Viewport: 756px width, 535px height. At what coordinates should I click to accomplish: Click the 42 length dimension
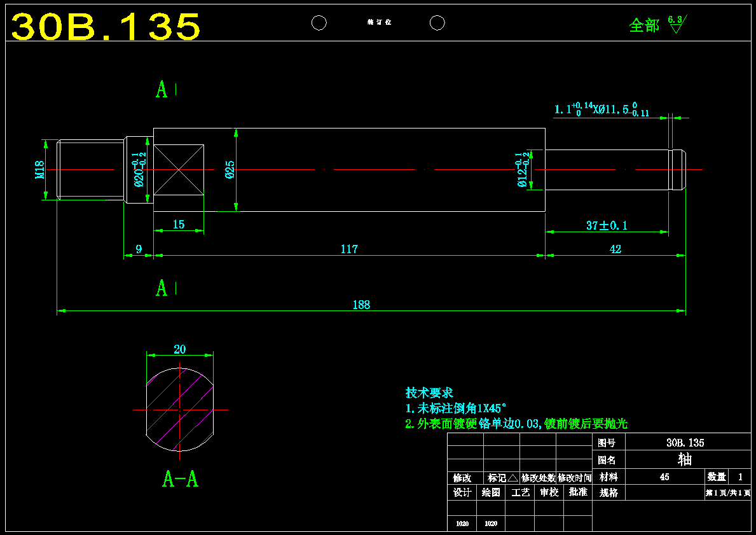coord(615,249)
